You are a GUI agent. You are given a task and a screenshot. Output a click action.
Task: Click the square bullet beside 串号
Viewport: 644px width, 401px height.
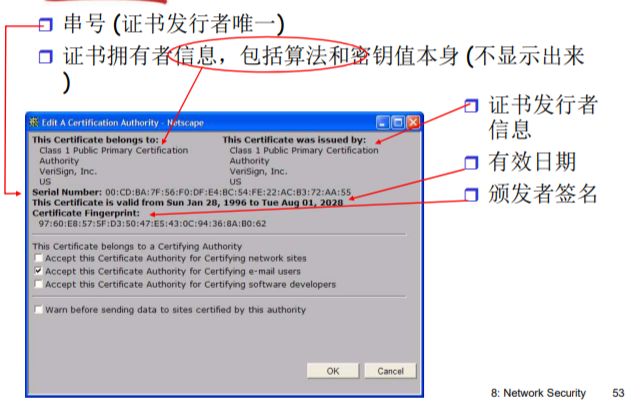click(x=46, y=24)
